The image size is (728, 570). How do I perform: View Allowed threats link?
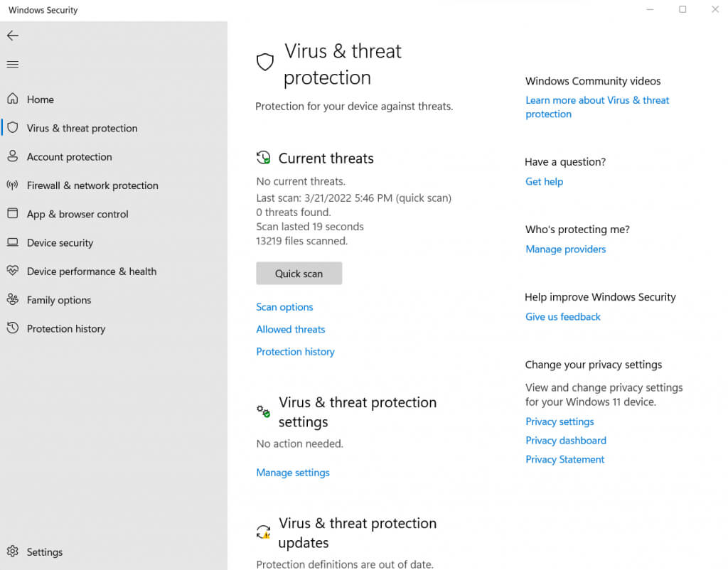(290, 329)
